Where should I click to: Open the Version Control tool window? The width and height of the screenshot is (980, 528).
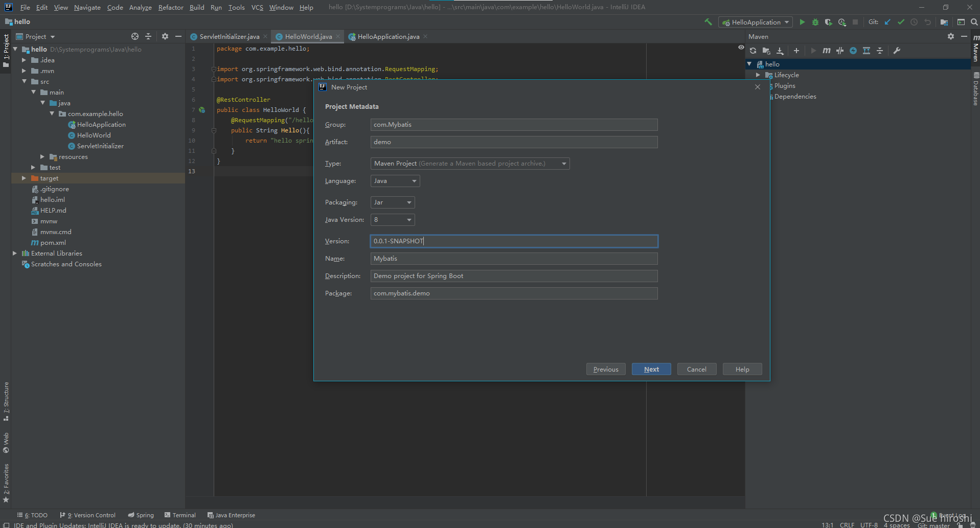pos(87,515)
